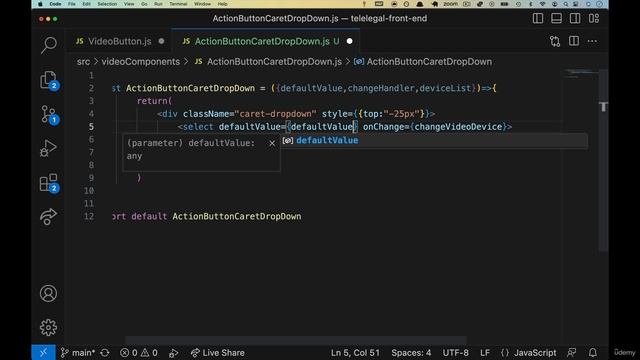Click the zoom menu bar item
This screenshot has height=360, width=640.
[451, 4]
